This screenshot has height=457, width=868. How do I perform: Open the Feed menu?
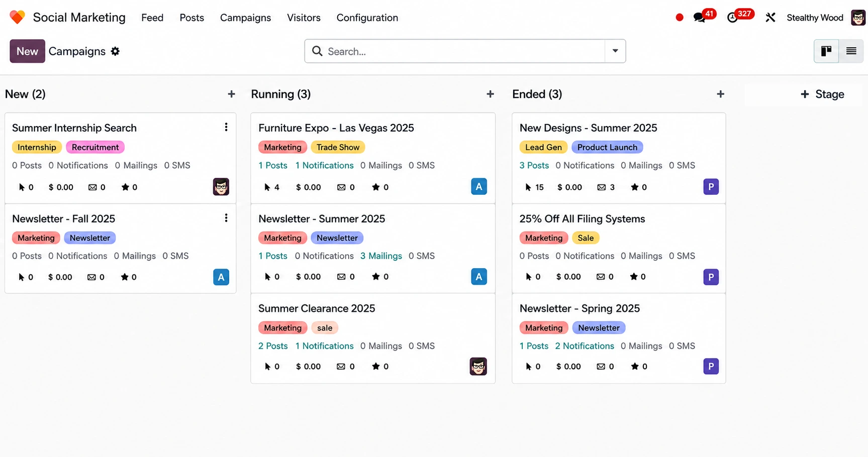(x=152, y=18)
